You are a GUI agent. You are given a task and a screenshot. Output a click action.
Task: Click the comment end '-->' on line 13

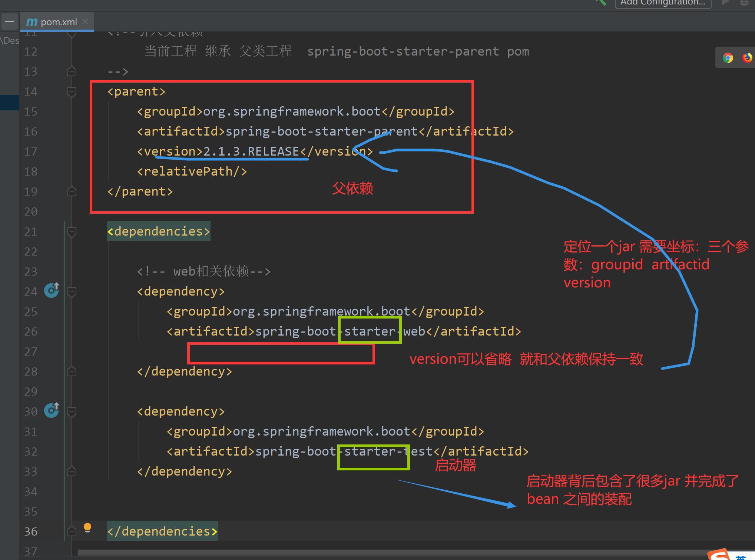(118, 71)
